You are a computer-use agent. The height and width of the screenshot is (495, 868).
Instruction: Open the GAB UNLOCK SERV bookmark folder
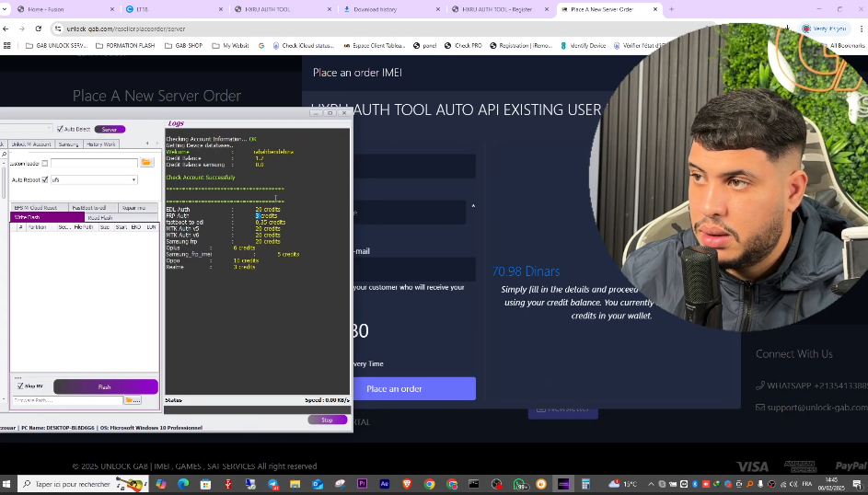click(56, 46)
